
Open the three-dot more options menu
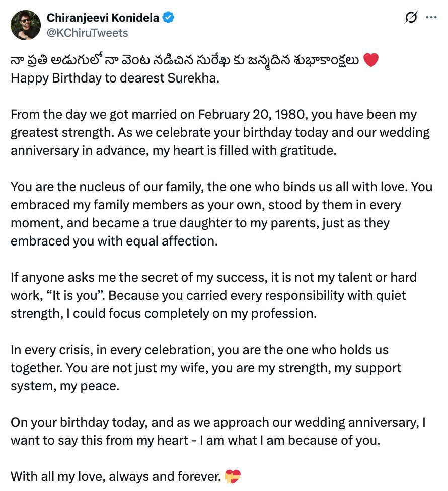pos(431,17)
